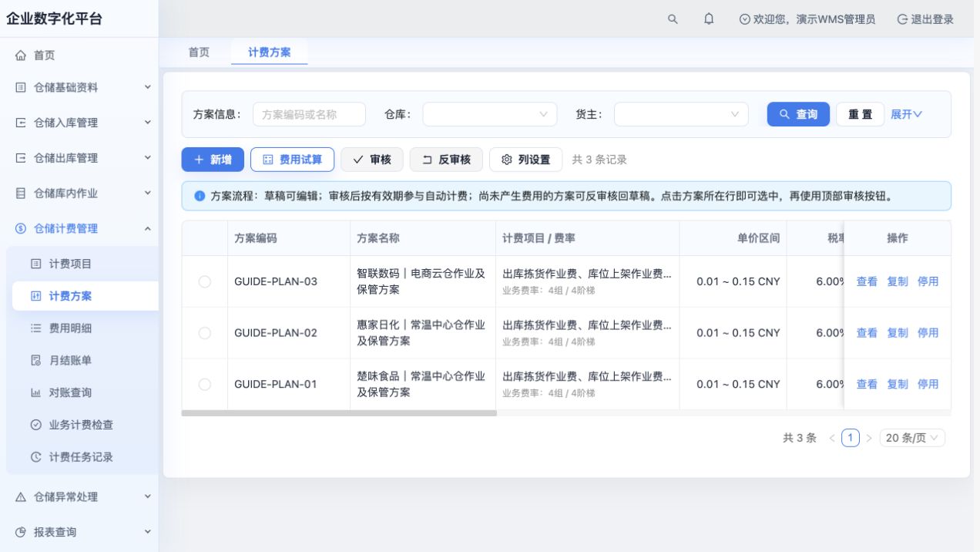Open the 20 条/页 page size dropdown
The height and width of the screenshot is (552, 980).
pyautogui.click(x=912, y=438)
